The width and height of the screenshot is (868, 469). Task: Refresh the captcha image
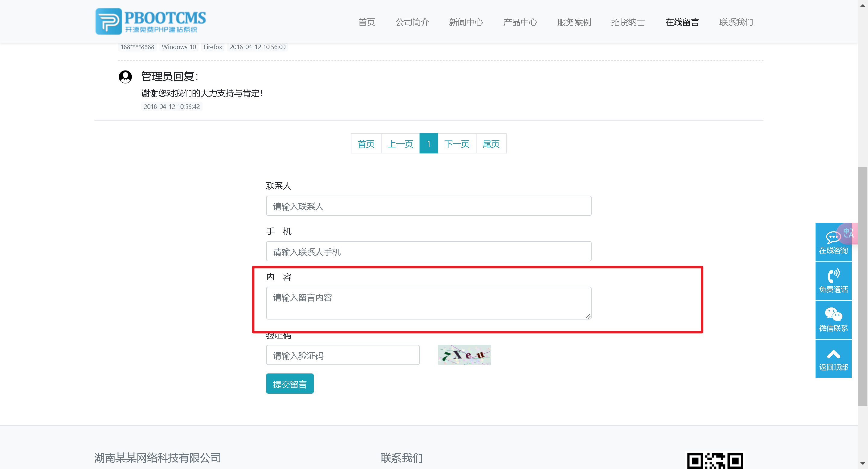coord(464,354)
